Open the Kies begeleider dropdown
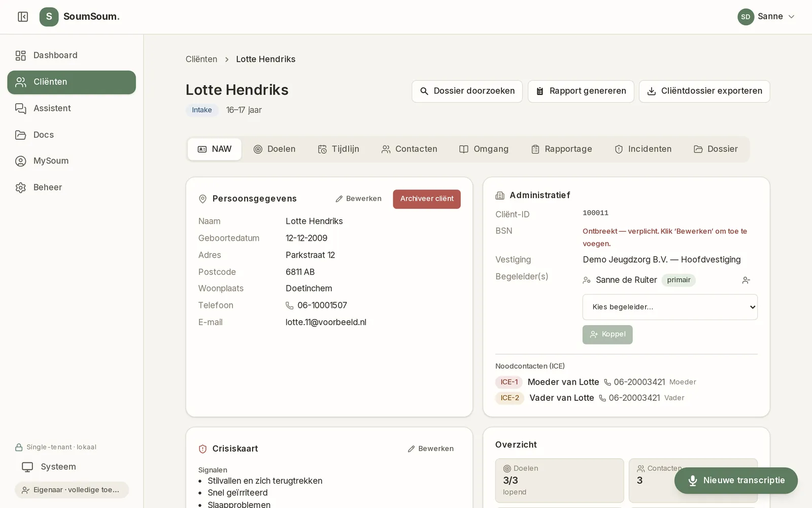The height and width of the screenshot is (508, 812). click(670, 307)
